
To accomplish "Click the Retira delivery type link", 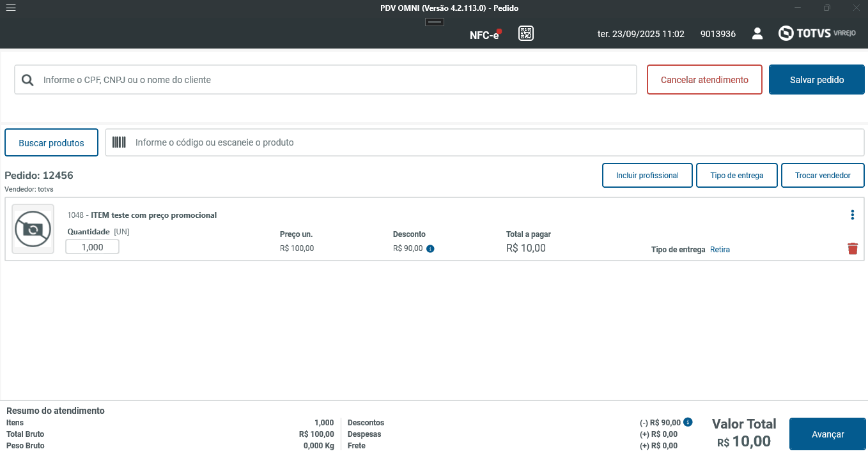I will tap(720, 250).
